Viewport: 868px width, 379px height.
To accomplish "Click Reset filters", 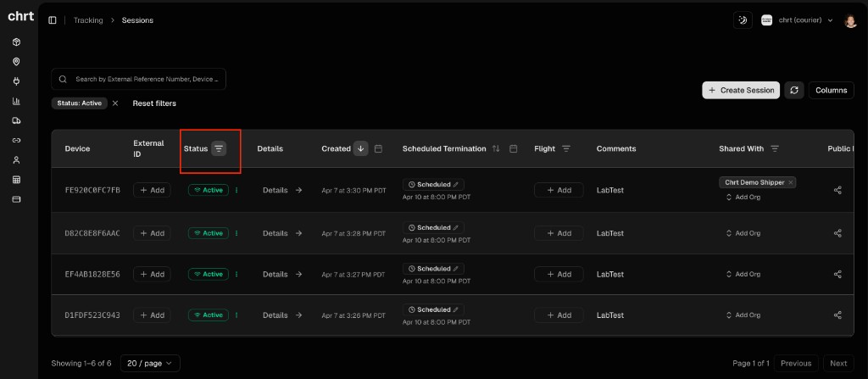I will [154, 103].
